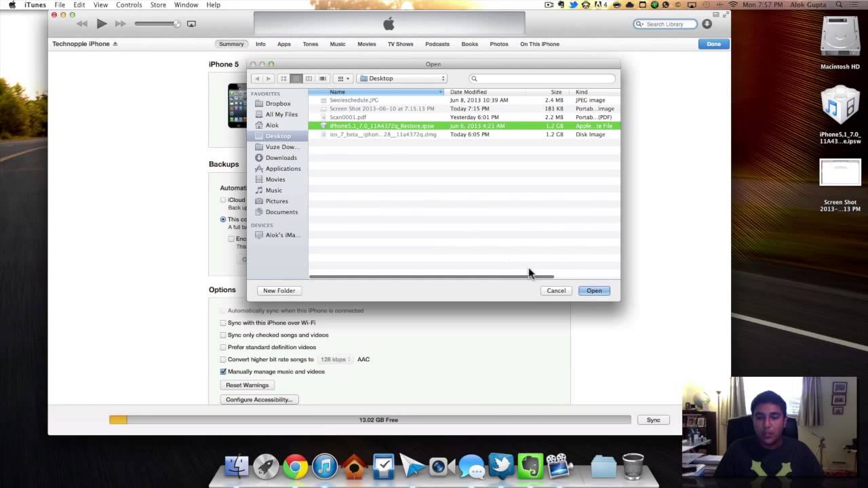868x488 pixels.
Task: Switch the file dialog to column view
Action: coord(309,79)
